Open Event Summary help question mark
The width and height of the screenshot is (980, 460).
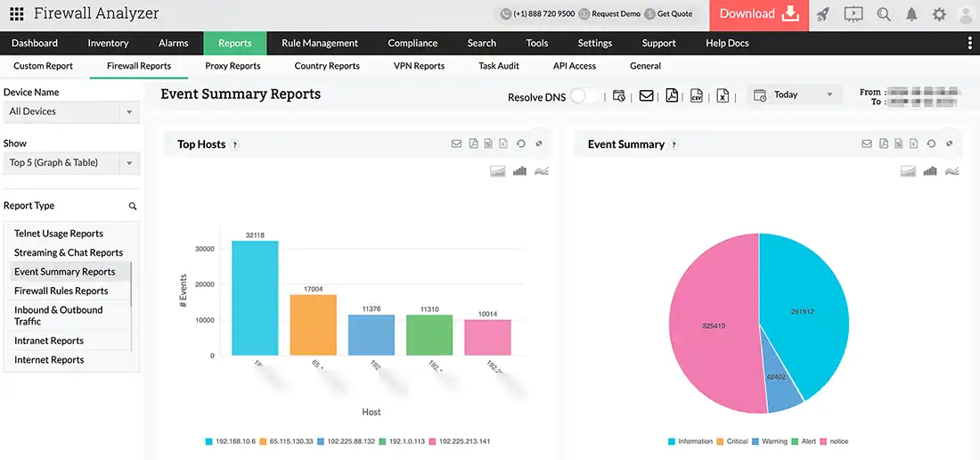pyautogui.click(x=674, y=144)
